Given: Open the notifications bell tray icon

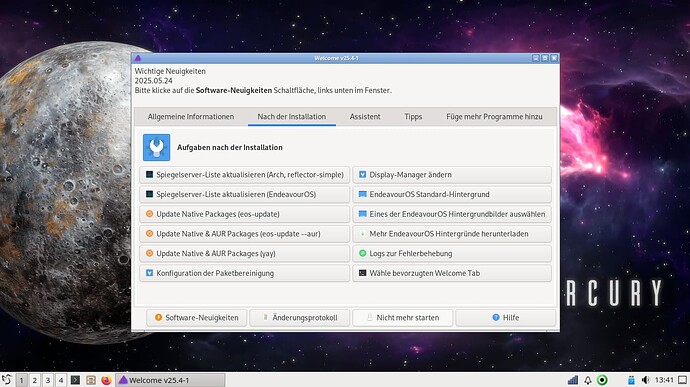Looking at the screenshot, I should click(x=587, y=380).
